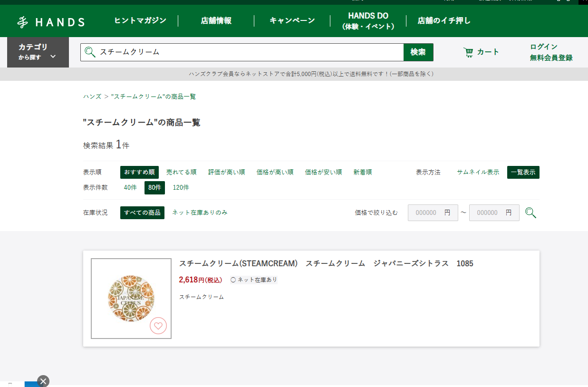The width and height of the screenshot is (588, 387).
Task: Click the maximum price input field
Action: pos(494,213)
